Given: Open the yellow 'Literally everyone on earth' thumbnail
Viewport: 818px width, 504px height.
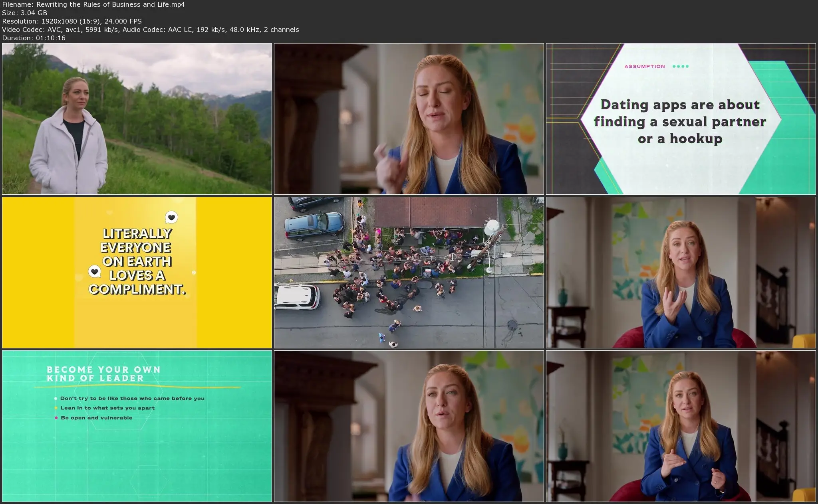Looking at the screenshot, I should pyautogui.click(x=137, y=273).
